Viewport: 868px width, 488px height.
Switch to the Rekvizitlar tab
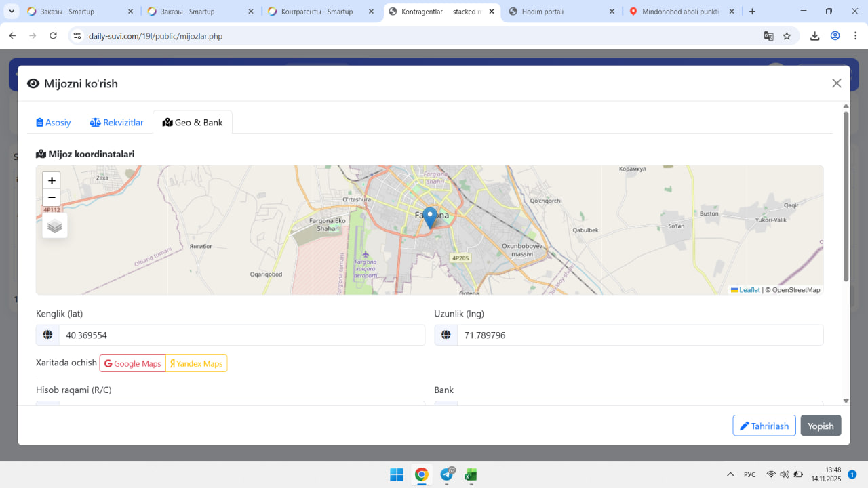pyautogui.click(x=117, y=123)
